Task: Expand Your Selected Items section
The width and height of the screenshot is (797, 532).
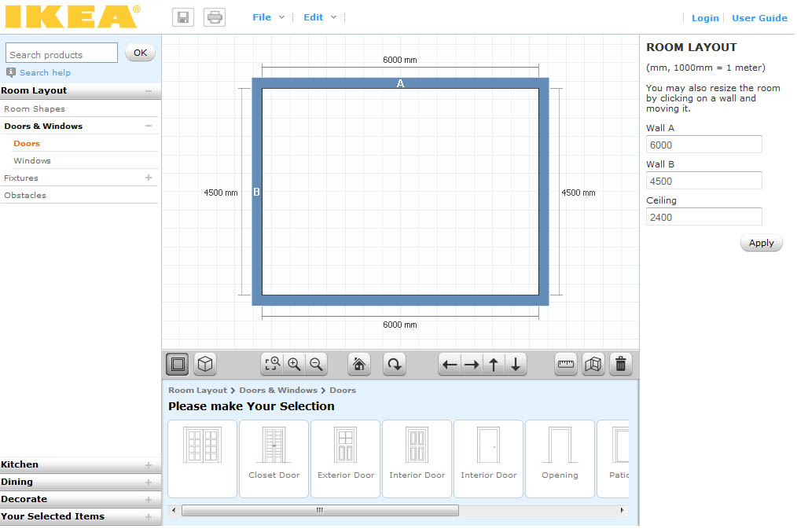Action: point(149,517)
